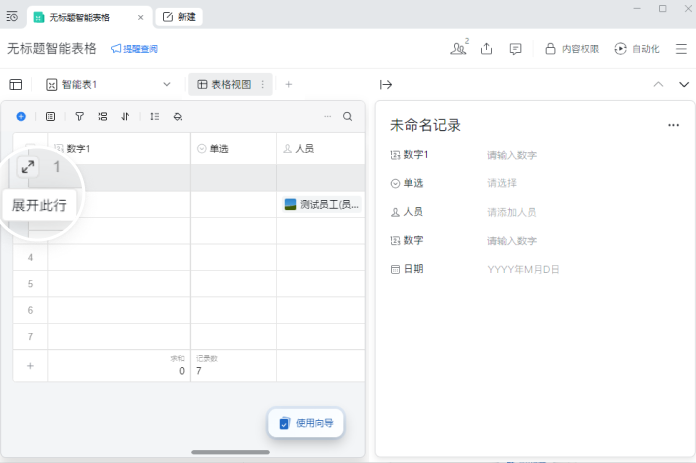Go to previous record arrow

click(658, 84)
